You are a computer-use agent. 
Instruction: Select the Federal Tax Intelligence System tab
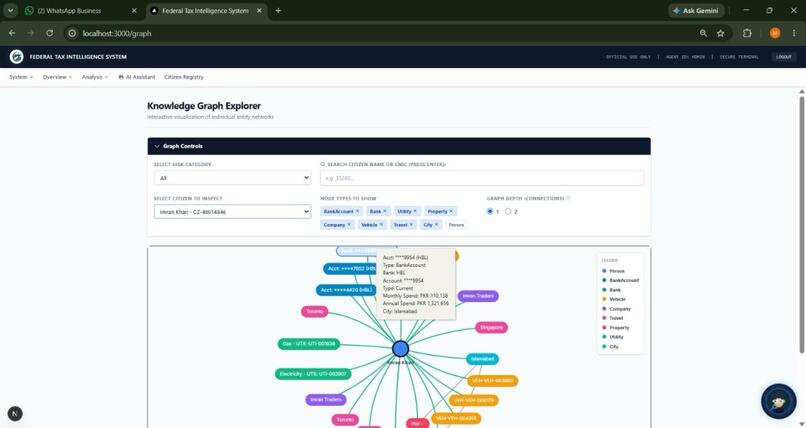point(207,10)
